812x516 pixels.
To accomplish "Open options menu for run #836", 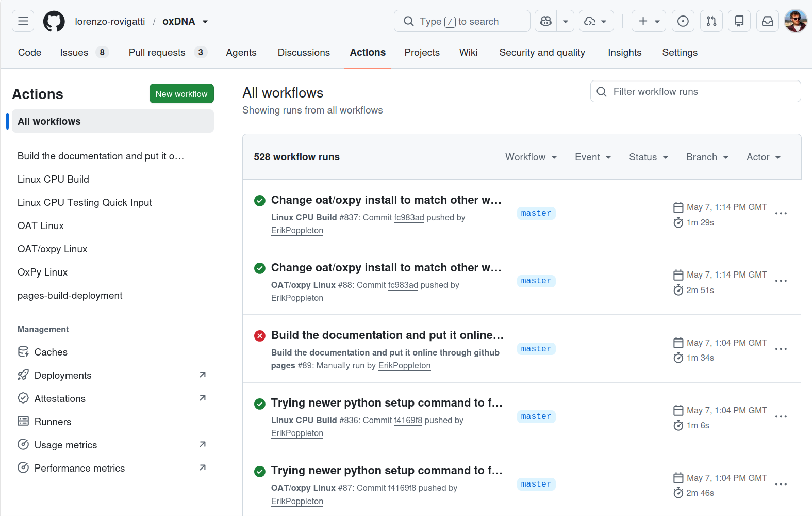I will point(781,416).
